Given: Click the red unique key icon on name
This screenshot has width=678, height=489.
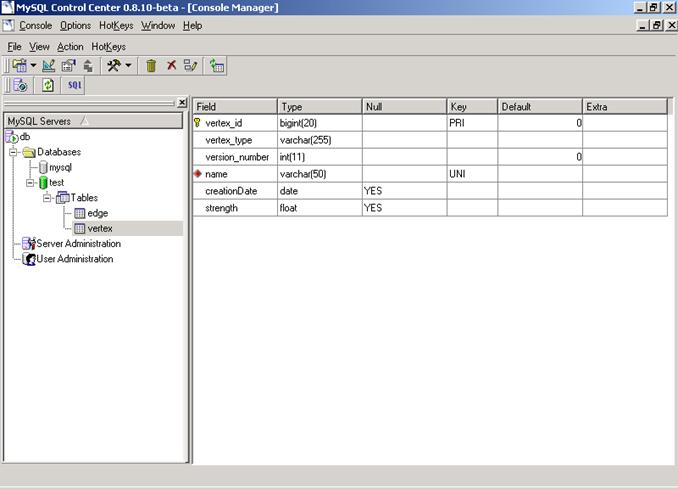Looking at the screenshot, I should 198,174.
